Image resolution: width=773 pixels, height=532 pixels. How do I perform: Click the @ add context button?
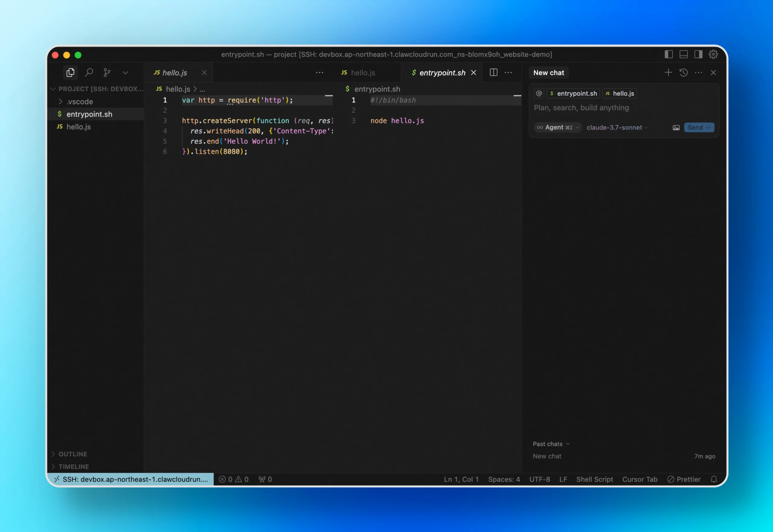click(539, 93)
